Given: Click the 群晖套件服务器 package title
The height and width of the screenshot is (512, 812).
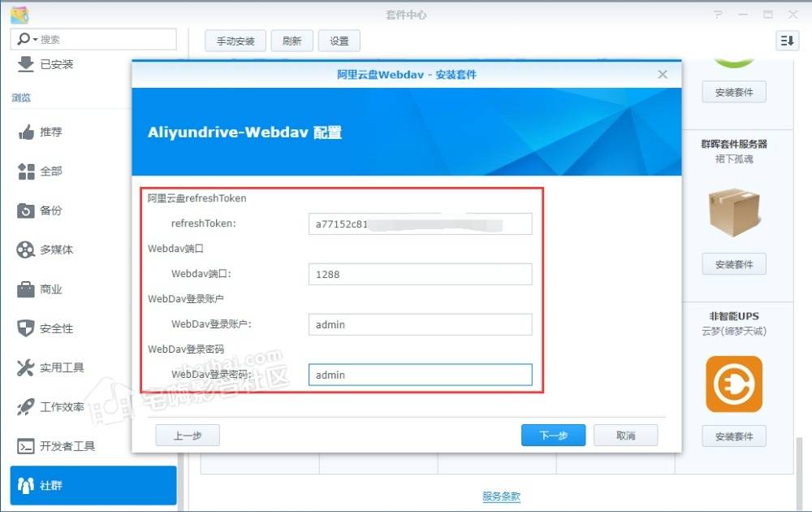Looking at the screenshot, I should [x=734, y=144].
